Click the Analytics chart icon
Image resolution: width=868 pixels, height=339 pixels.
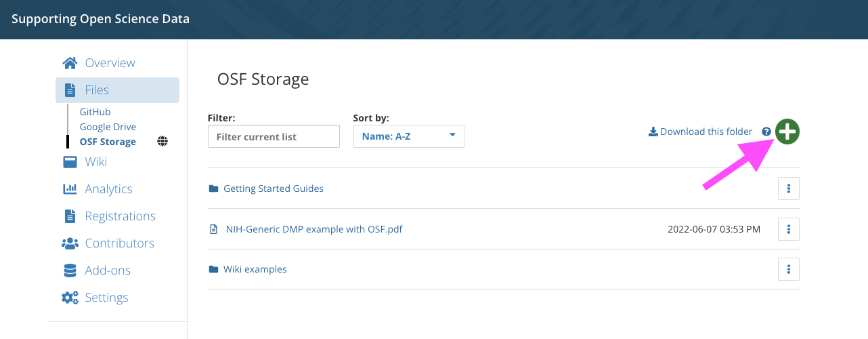pyautogui.click(x=70, y=189)
